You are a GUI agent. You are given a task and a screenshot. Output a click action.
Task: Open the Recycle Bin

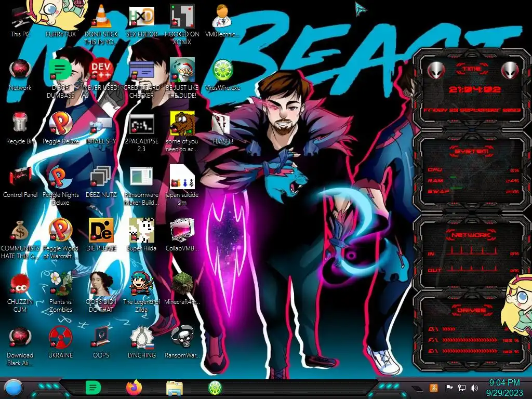(20, 128)
